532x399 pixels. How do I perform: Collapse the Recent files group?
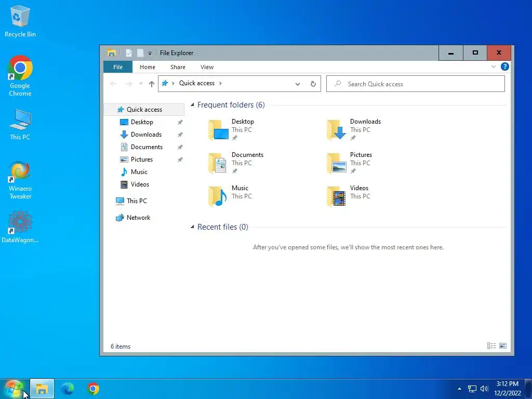tap(192, 227)
